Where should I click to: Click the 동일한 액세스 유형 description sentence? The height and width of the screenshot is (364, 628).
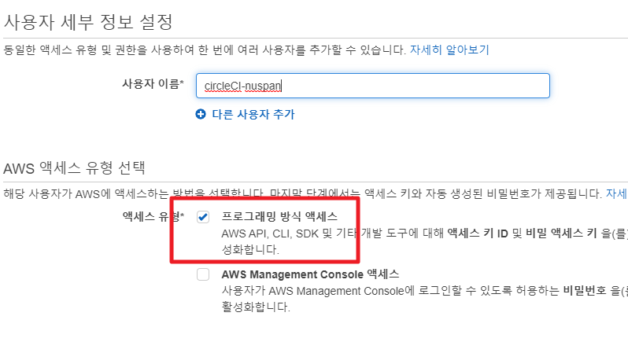pos(205,50)
